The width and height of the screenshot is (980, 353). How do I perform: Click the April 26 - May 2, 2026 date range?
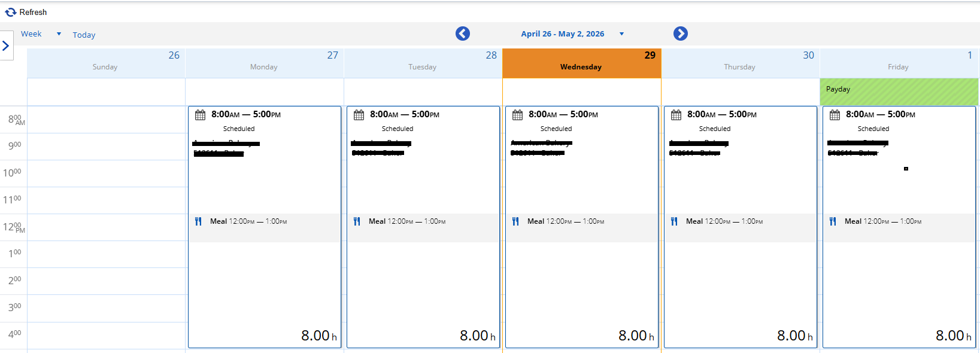tap(563, 34)
